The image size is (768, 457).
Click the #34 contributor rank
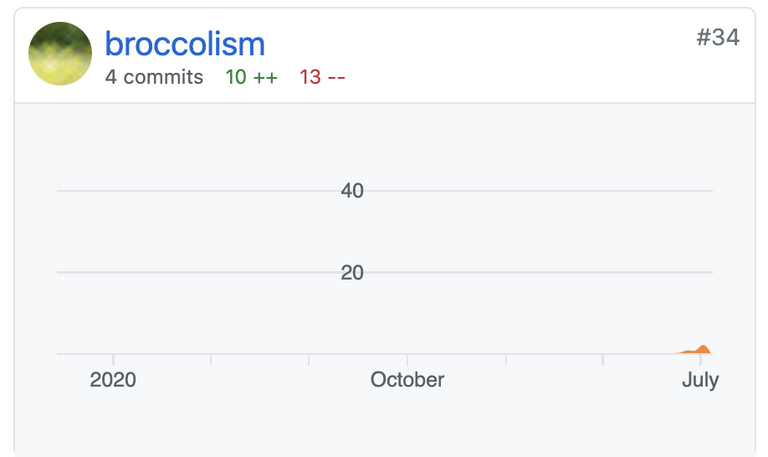[x=718, y=37]
